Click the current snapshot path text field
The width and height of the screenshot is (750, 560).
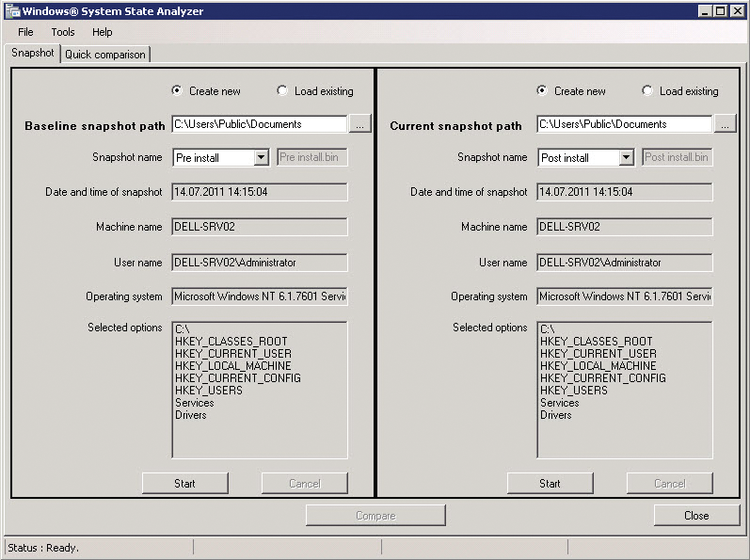pyautogui.click(x=624, y=124)
